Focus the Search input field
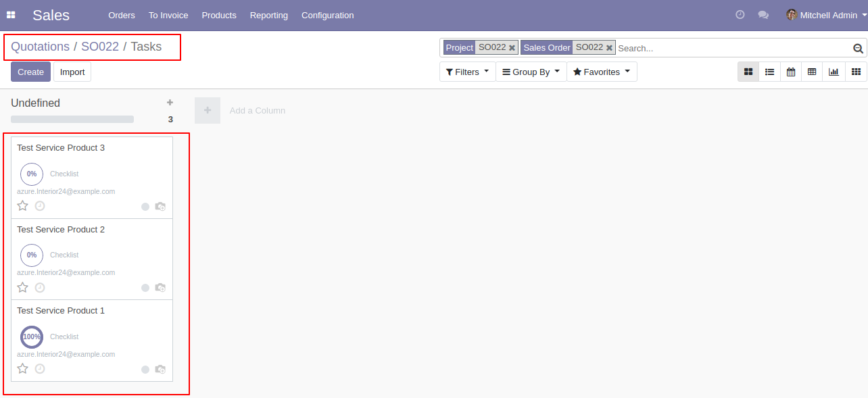This screenshot has width=868, height=398. pyautogui.click(x=734, y=48)
